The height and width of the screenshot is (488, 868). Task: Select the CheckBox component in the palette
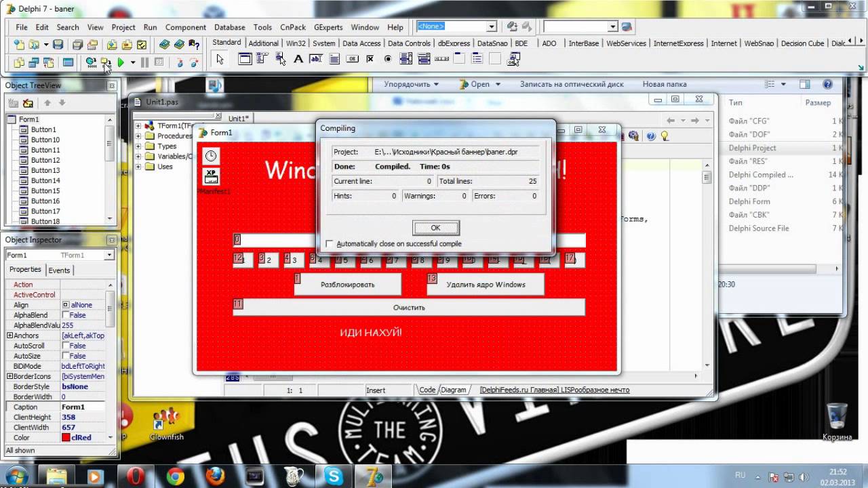coord(370,59)
